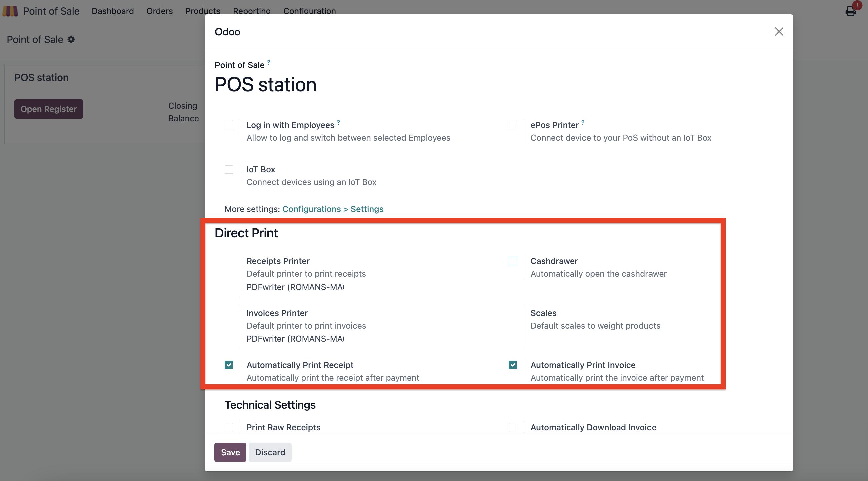The image size is (868, 481).
Task: Open the help tooltip next to Point of Sale label
Action: point(269,62)
